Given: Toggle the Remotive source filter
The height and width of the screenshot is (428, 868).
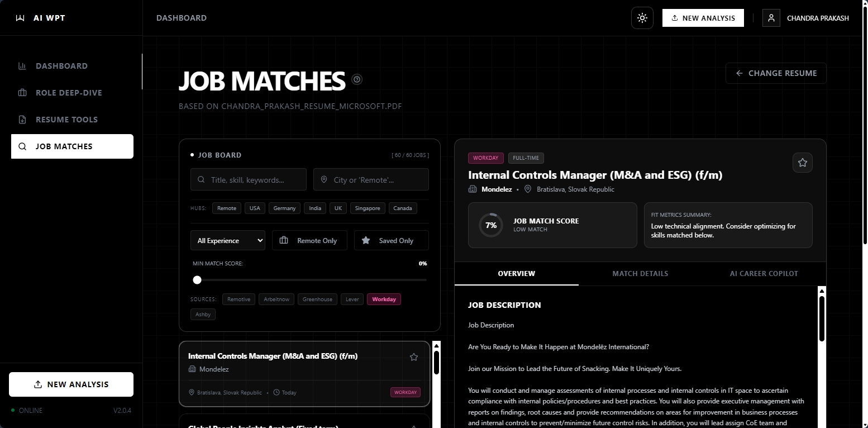Looking at the screenshot, I should click(239, 299).
